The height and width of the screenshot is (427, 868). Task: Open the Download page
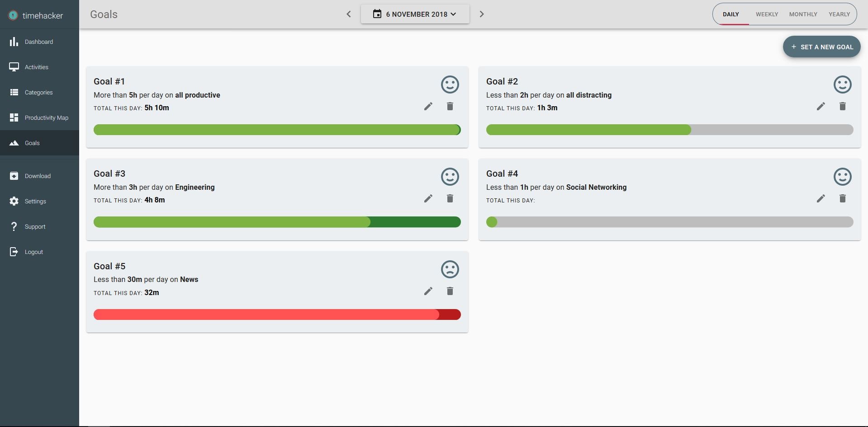click(x=39, y=176)
